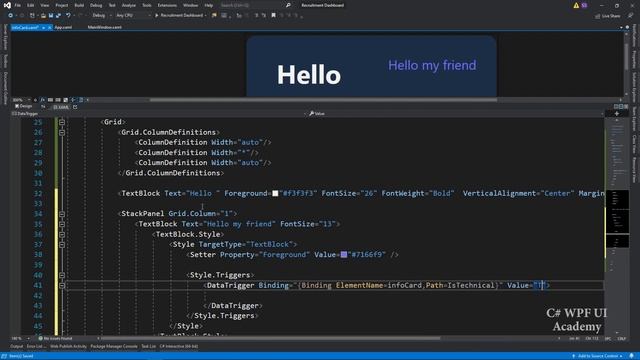Open the File menu

tap(18, 5)
